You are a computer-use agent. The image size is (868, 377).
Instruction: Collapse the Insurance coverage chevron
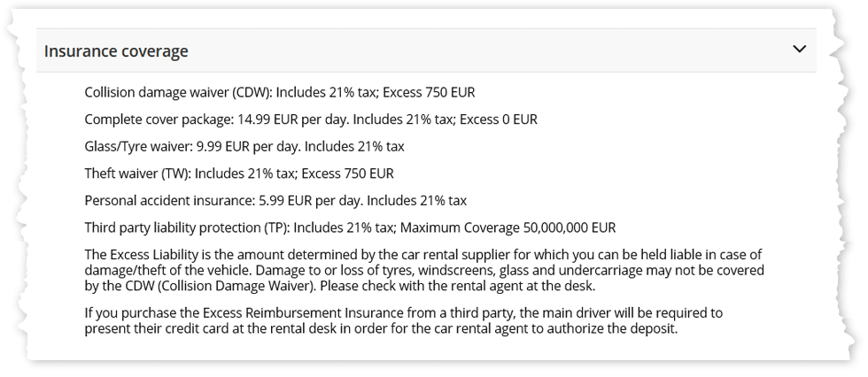click(799, 50)
